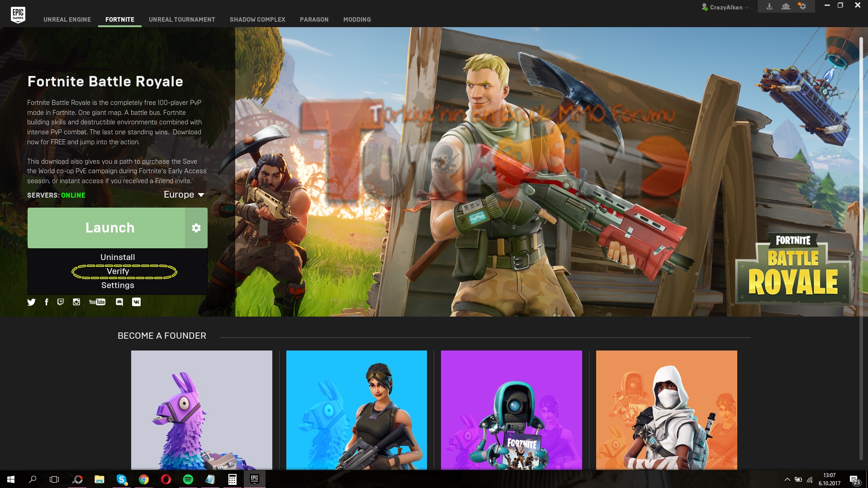Open the downloads icon in top bar

tap(769, 6)
